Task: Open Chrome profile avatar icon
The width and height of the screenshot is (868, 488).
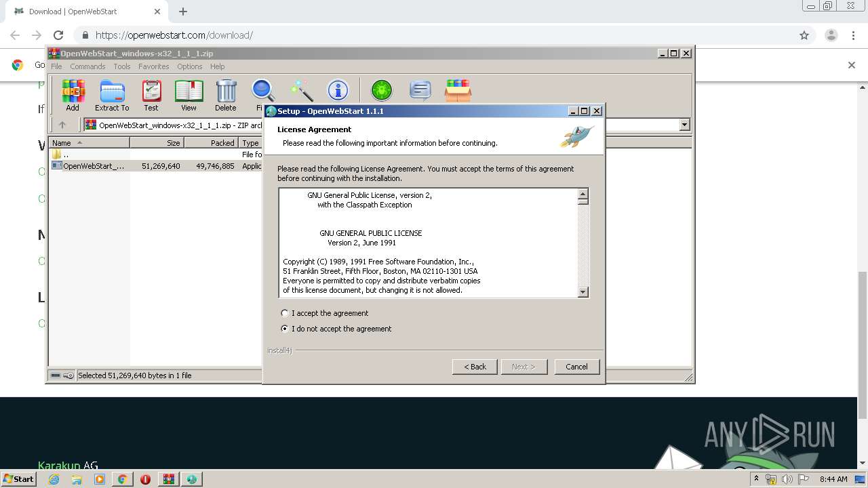Action: (831, 35)
